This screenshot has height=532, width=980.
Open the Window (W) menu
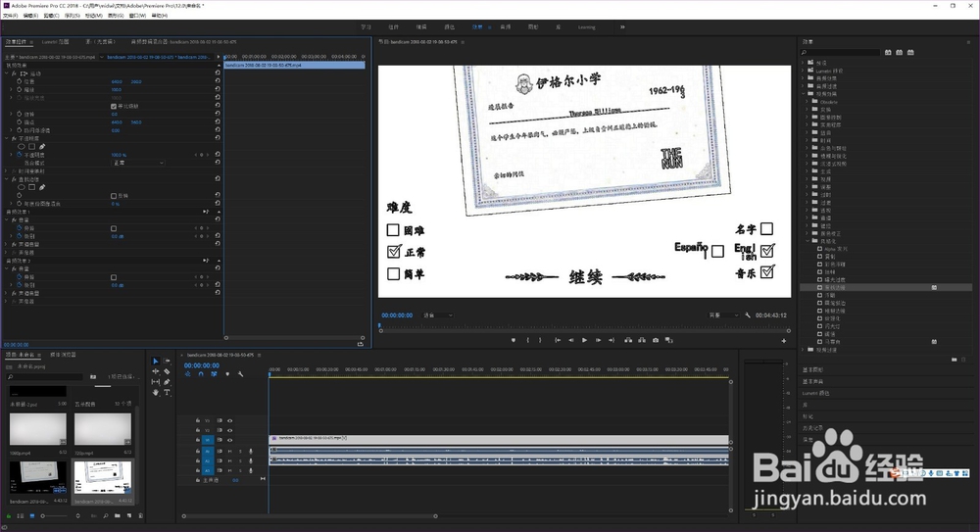tap(137, 15)
